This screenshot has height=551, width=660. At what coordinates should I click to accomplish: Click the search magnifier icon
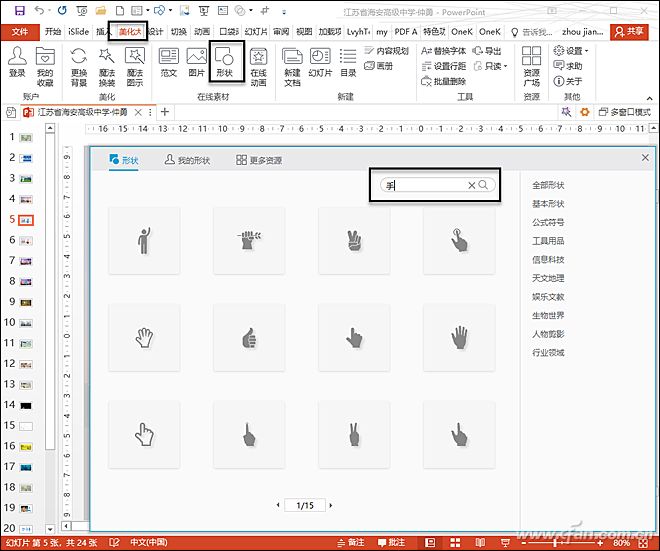(484, 185)
